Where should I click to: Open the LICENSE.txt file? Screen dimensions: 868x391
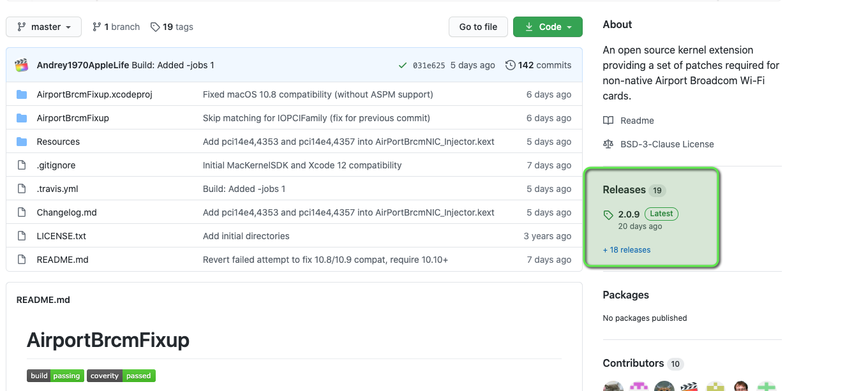click(61, 236)
